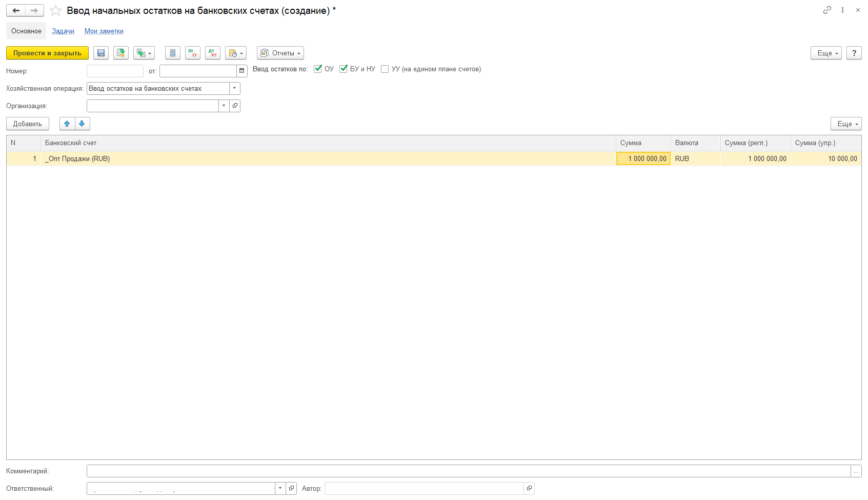Viewport: 868px width, 500px height.
Task: Go back with the left arrow button
Action: coord(16,10)
